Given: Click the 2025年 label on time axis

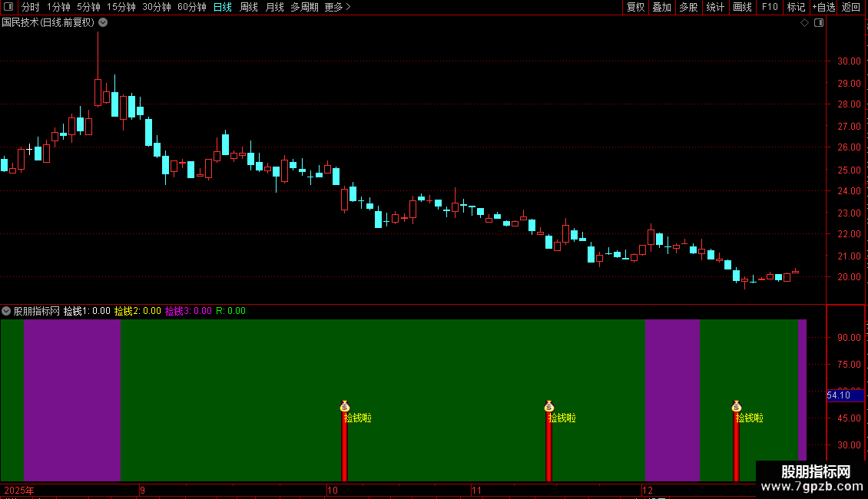Looking at the screenshot, I should pos(19,490).
